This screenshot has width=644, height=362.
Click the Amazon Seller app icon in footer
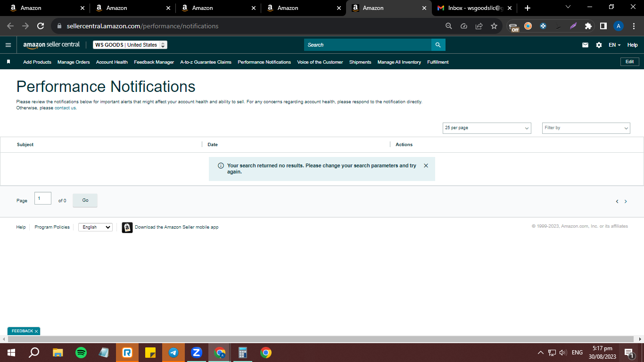pos(127,228)
